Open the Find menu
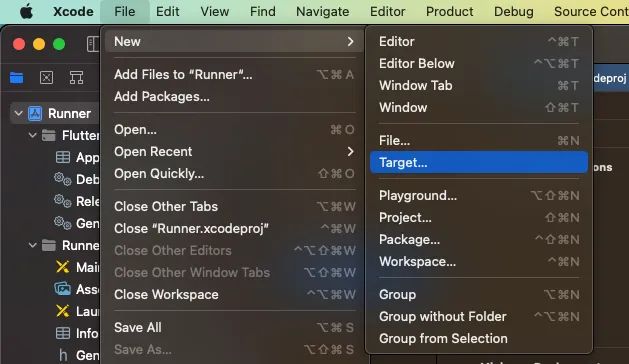The width and height of the screenshot is (629, 364). coord(262,12)
